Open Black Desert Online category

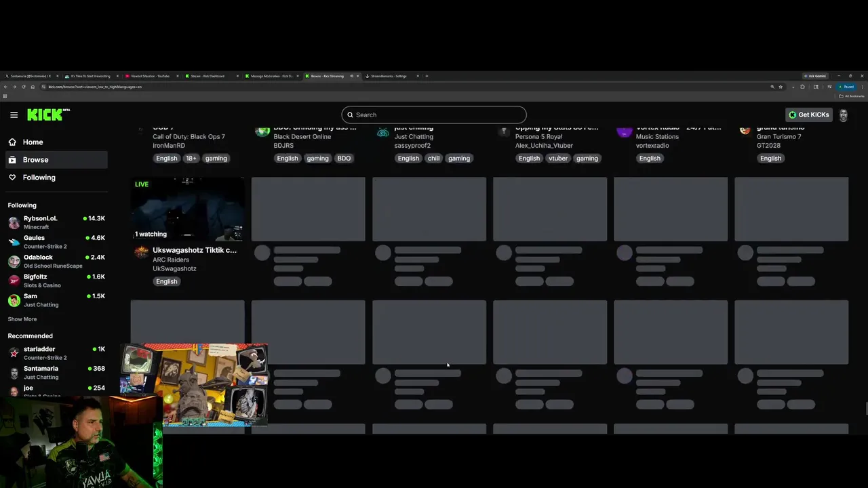coord(302,137)
